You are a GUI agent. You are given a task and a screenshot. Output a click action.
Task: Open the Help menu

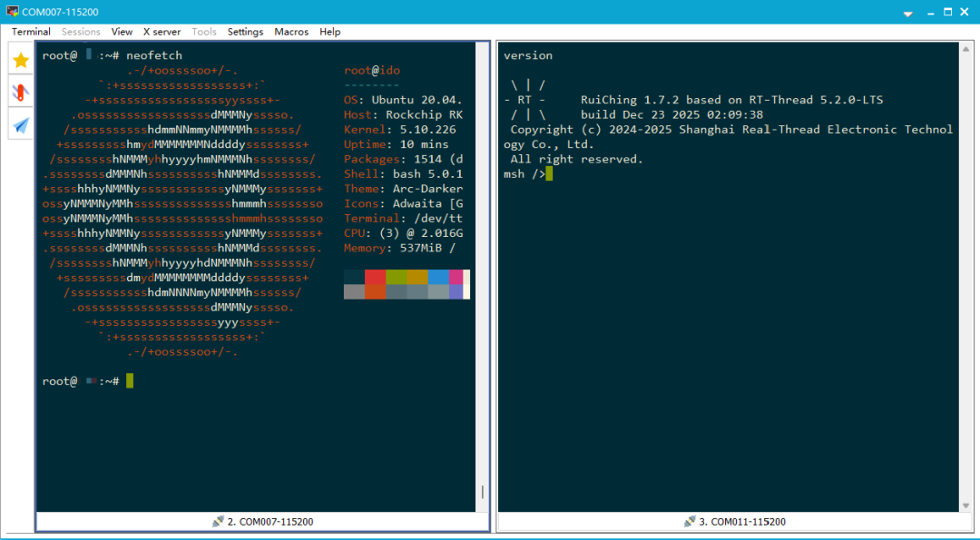tap(330, 32)
